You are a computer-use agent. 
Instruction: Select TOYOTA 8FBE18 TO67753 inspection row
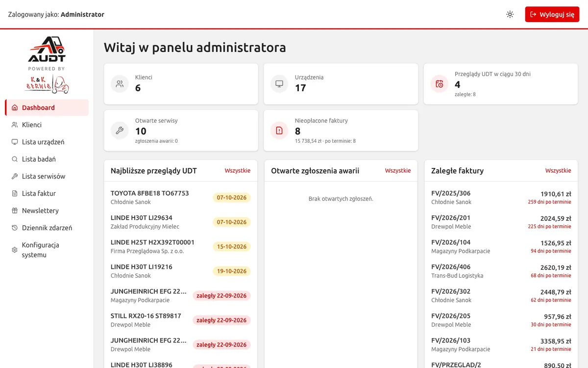click(x=180, y=198)
